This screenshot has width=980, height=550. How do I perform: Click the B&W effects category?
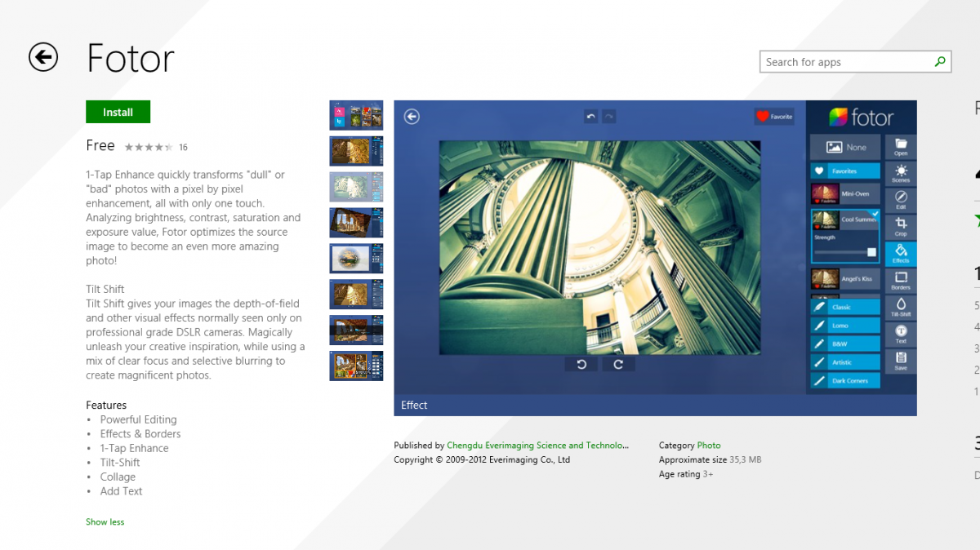(845, 344)
